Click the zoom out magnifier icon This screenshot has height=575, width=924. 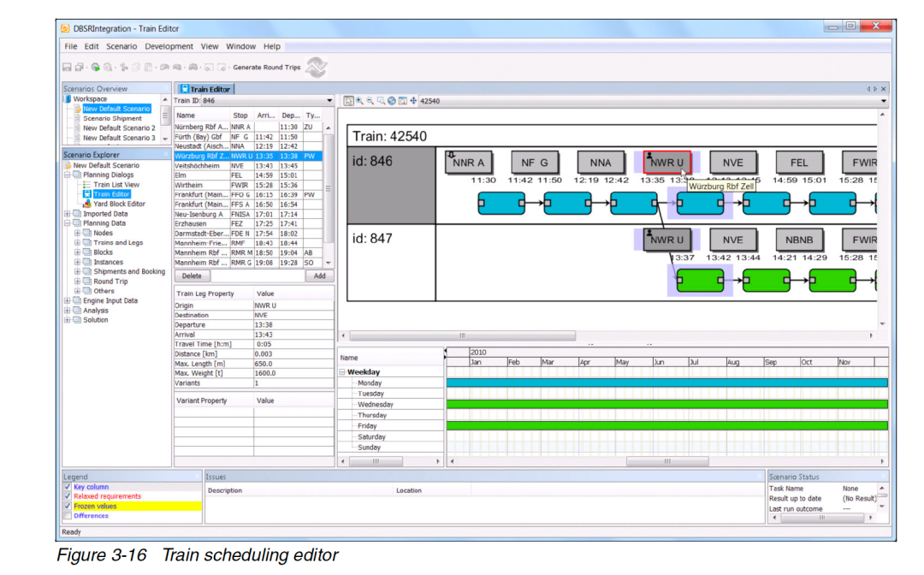point(370,101)
